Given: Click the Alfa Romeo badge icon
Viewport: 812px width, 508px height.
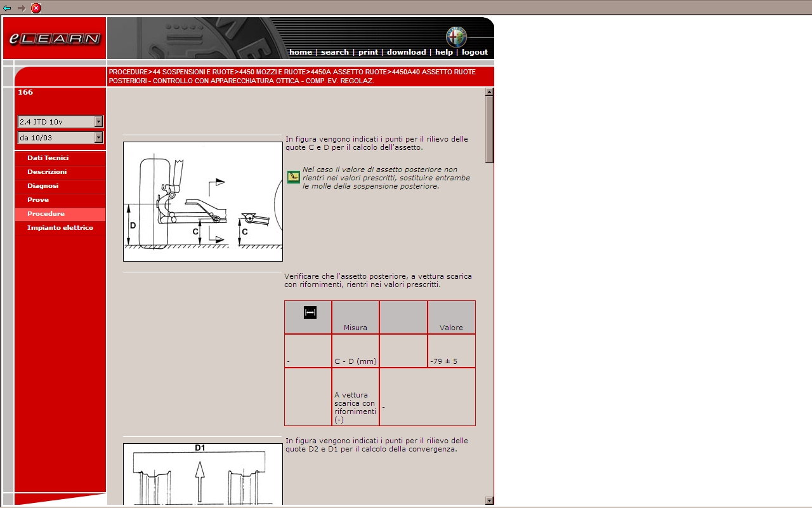Looking at the screenshot, I should 455,37.
